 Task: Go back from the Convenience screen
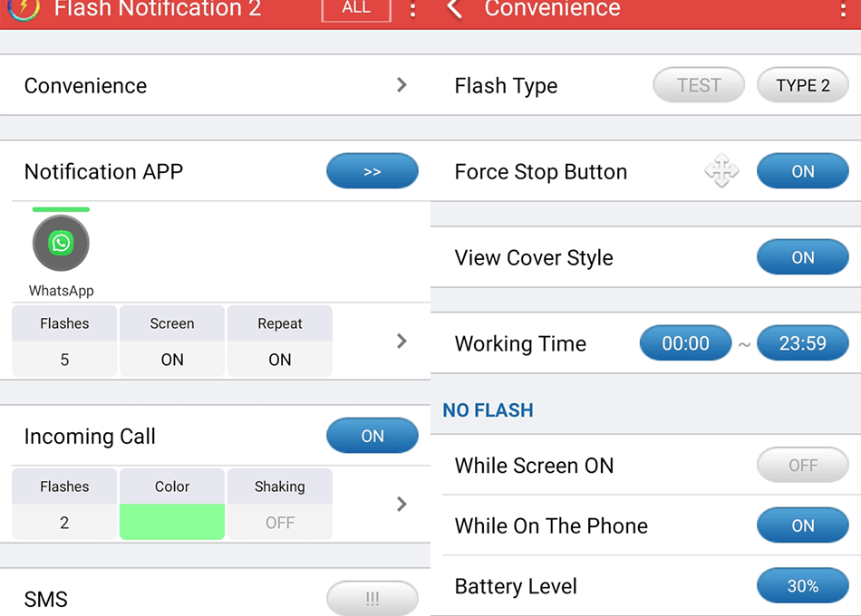coord(455,8)
